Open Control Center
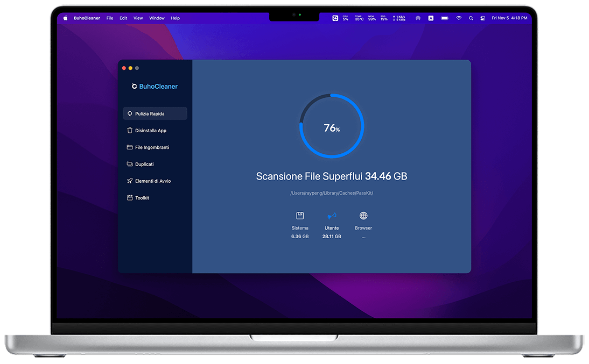 [x=483, y=18]
